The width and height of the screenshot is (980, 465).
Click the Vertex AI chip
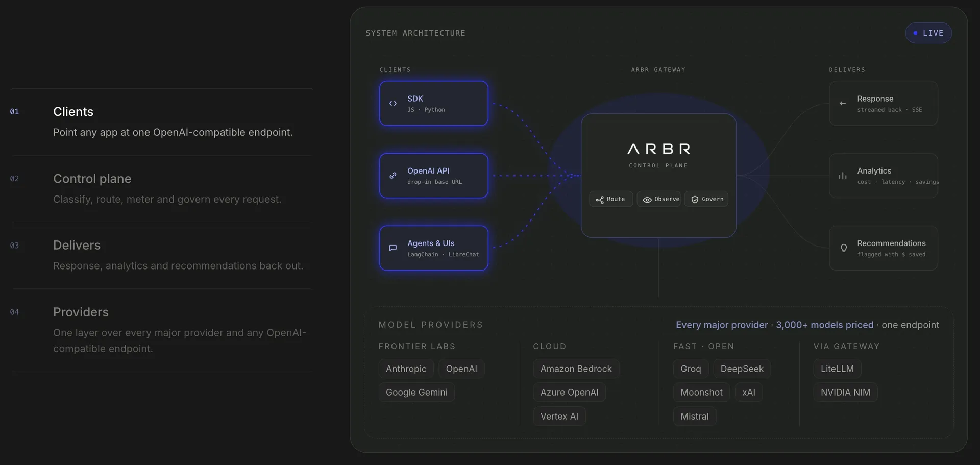pyautogui.click(x=559, y=416)
